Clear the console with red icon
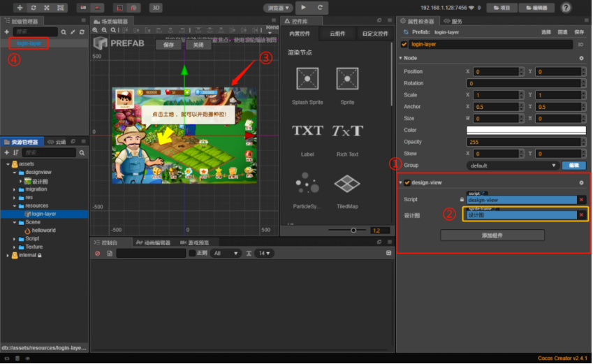 [98, 253]
